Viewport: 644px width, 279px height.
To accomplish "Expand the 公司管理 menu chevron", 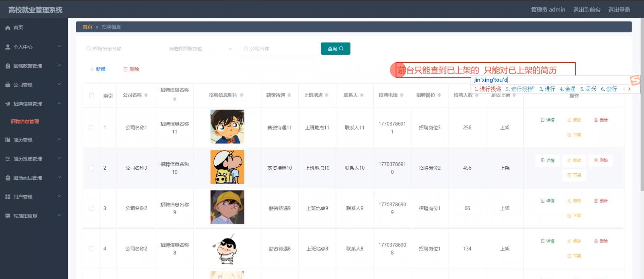I will click(59, 84).
